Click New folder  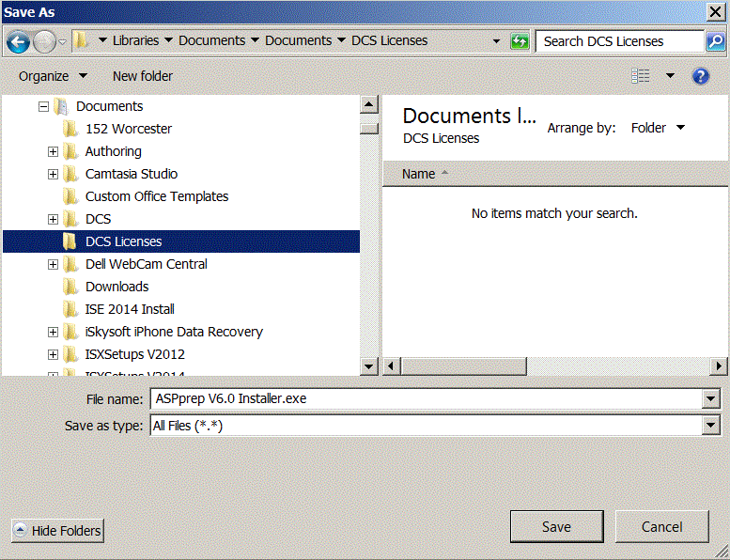point(143,76)
